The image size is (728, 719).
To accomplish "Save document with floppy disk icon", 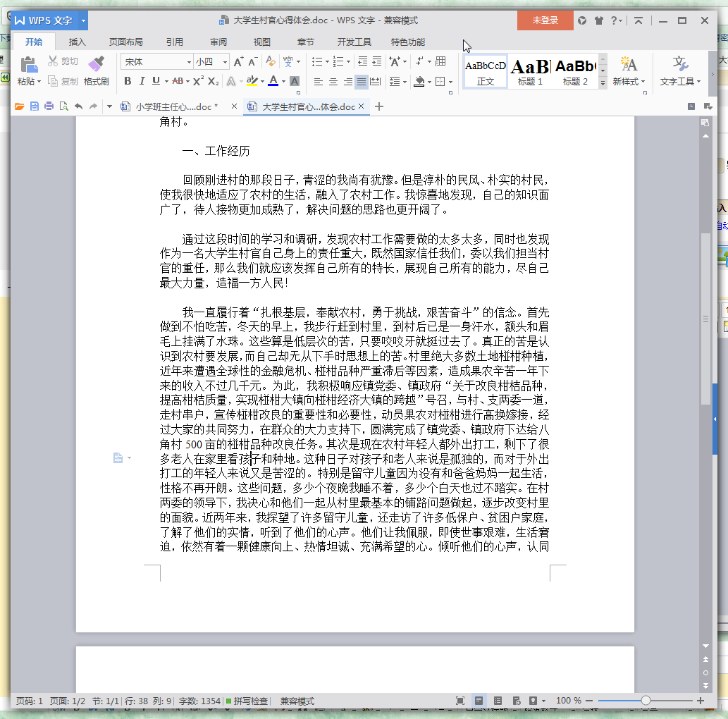I will tap(35, 106).
